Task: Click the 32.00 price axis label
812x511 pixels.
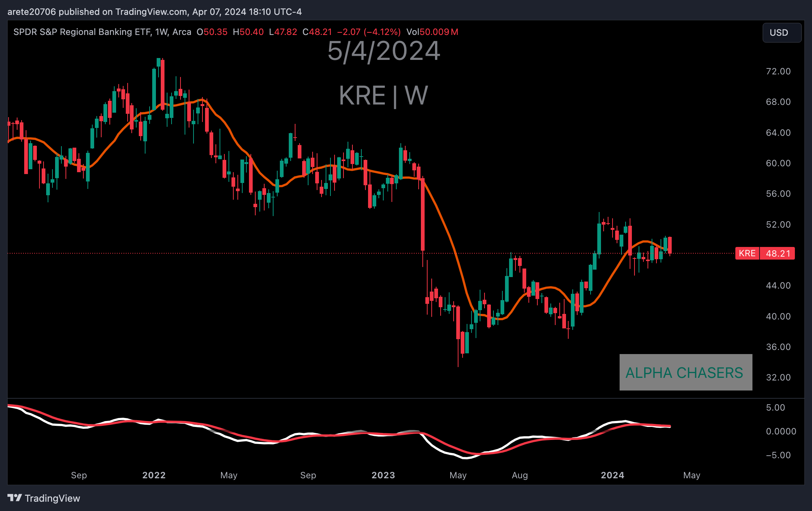Action: click(778, 377)
